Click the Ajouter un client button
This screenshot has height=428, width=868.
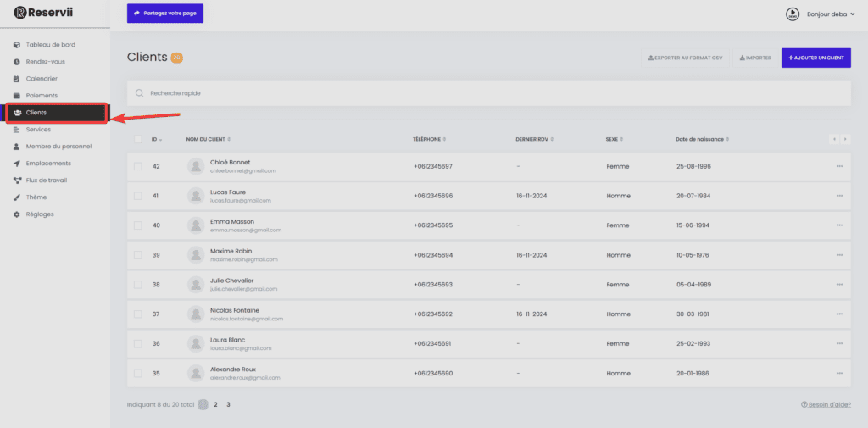(x=816, y=58)
